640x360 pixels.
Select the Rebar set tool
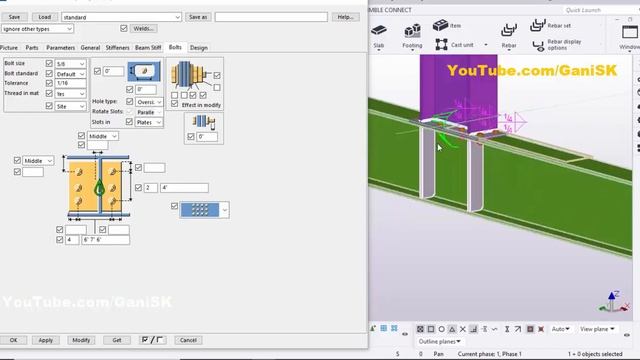coord(551,25)
